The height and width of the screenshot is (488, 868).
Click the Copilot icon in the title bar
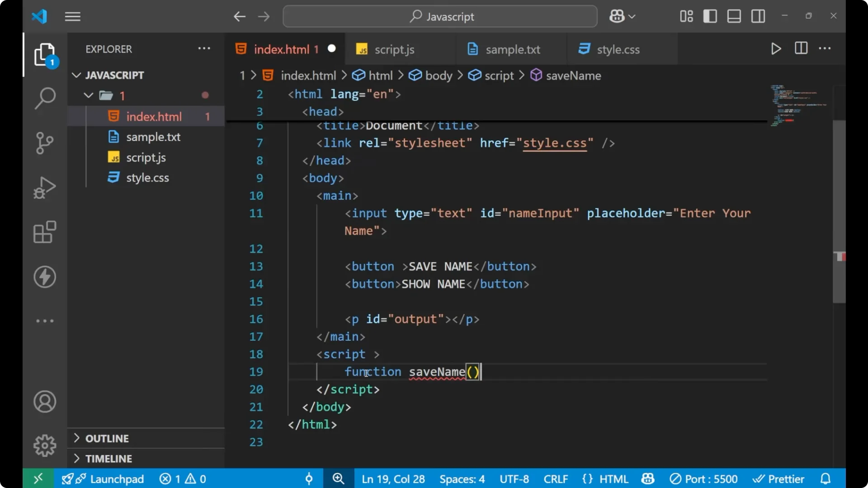pos(618,16)
